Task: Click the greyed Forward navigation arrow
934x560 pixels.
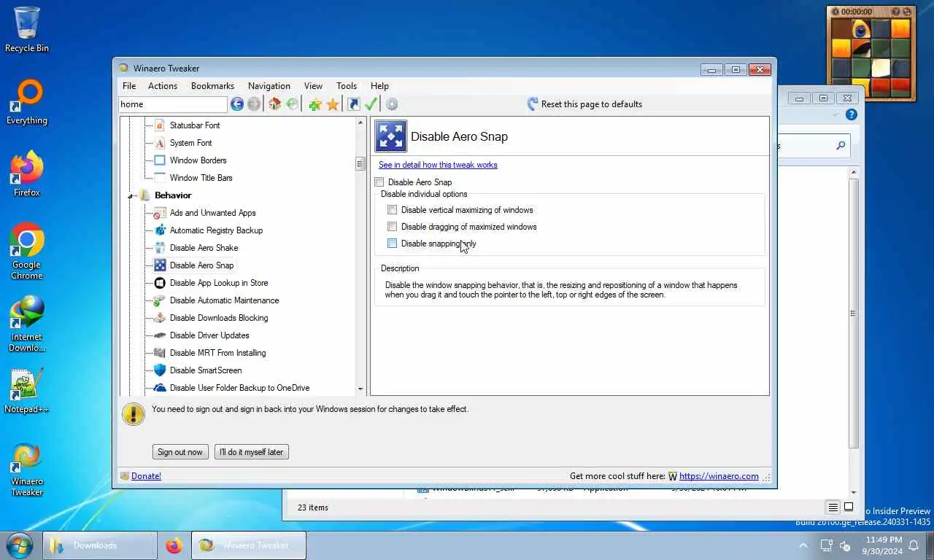Action: coord(254,104)
